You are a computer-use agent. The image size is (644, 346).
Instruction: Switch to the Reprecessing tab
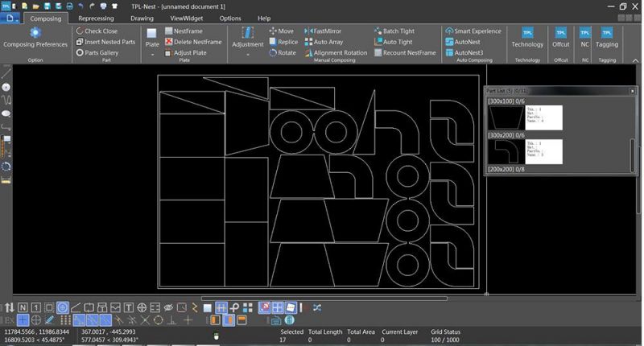coord(96,19)
